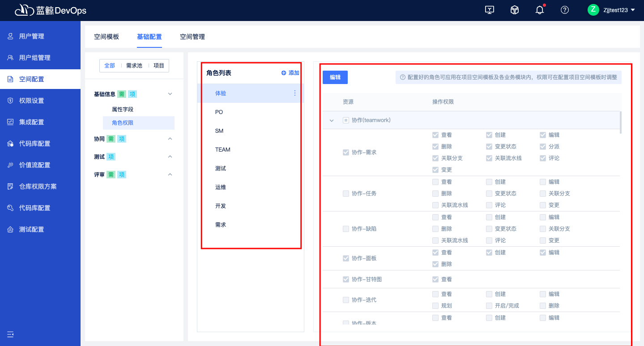The width and height of the screenshot is (644, 346).
Task: Click the permissions table vertical scrollbar
Action: coord(620,122)
